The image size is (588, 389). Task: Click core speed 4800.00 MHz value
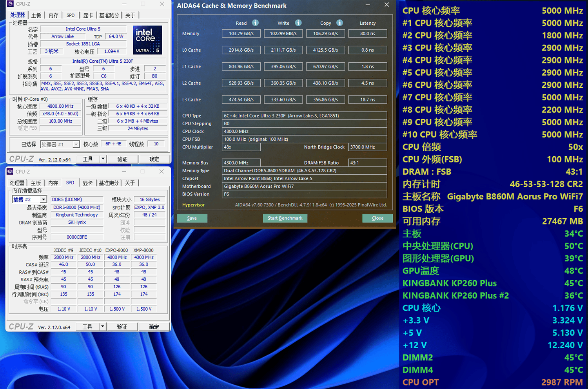(61, 106)
